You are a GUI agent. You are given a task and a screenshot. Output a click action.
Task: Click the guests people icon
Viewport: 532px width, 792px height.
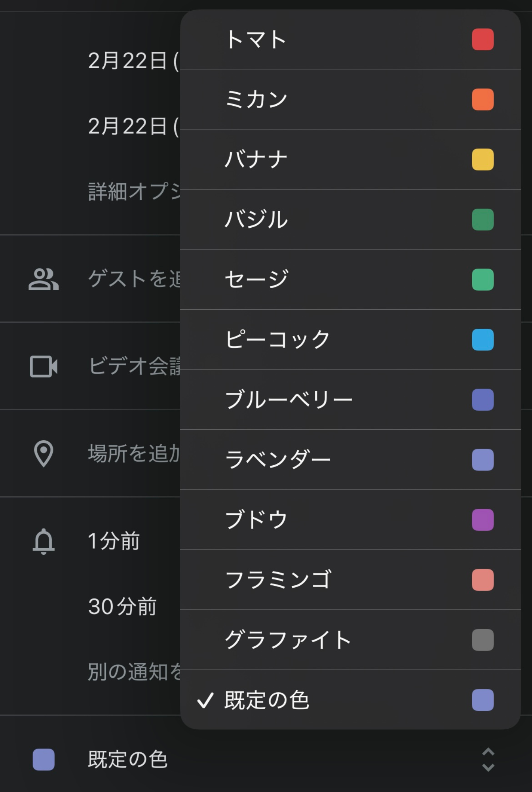point(44,279)
